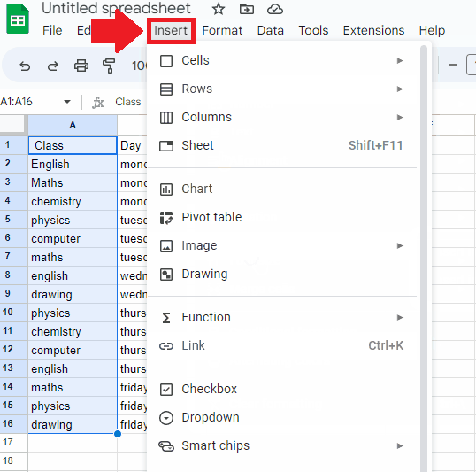
Task: Select the english cell in row 13
Action: point(73,368)
